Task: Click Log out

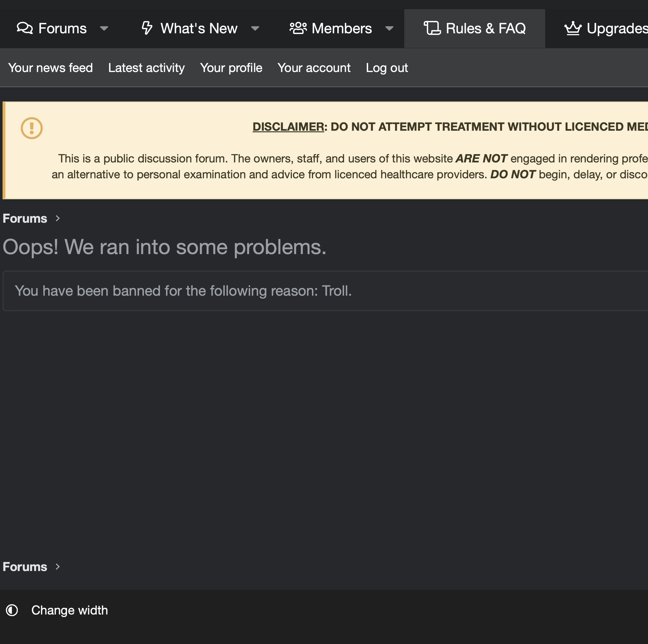Action: pos(387,68)
